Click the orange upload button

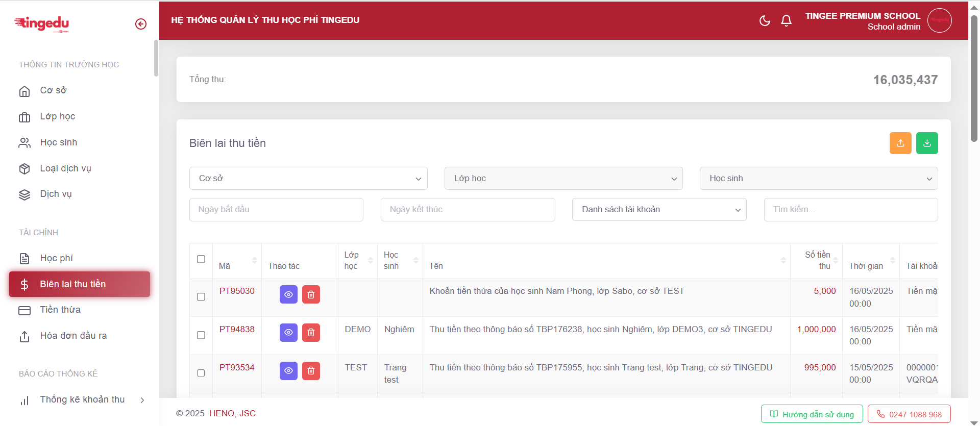click(900, 143)
